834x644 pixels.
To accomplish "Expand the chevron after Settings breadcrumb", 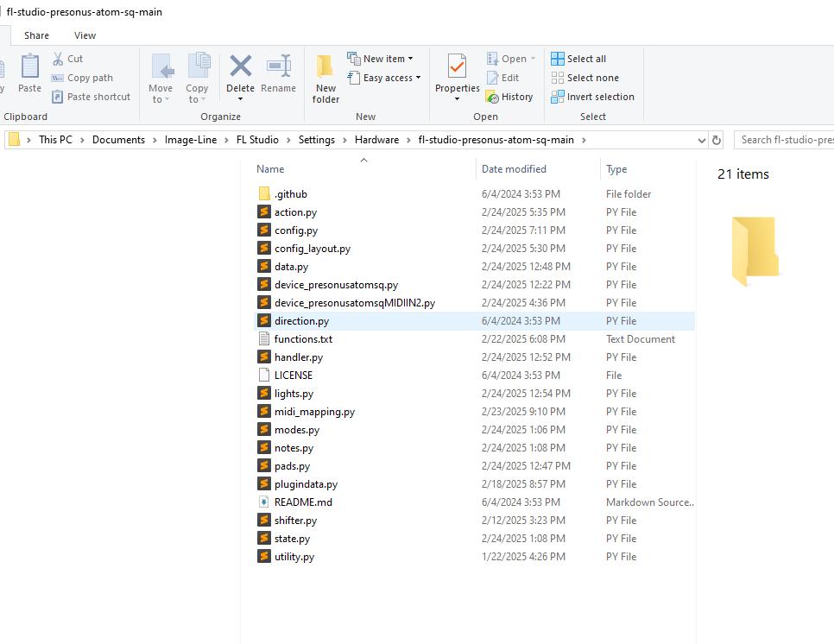I will [344, 140].
